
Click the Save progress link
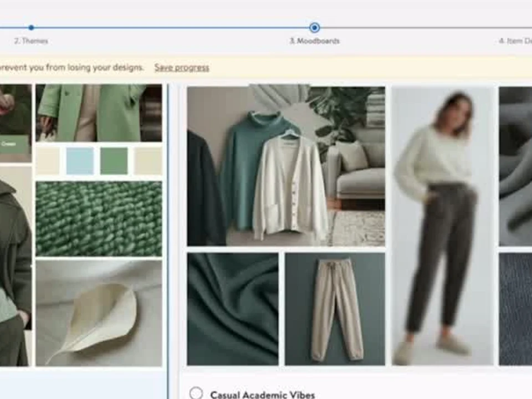click(x=182, y=68)
